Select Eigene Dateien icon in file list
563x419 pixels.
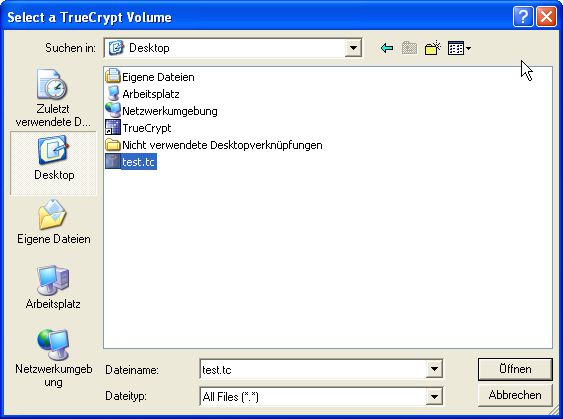[x=113, y=76]
